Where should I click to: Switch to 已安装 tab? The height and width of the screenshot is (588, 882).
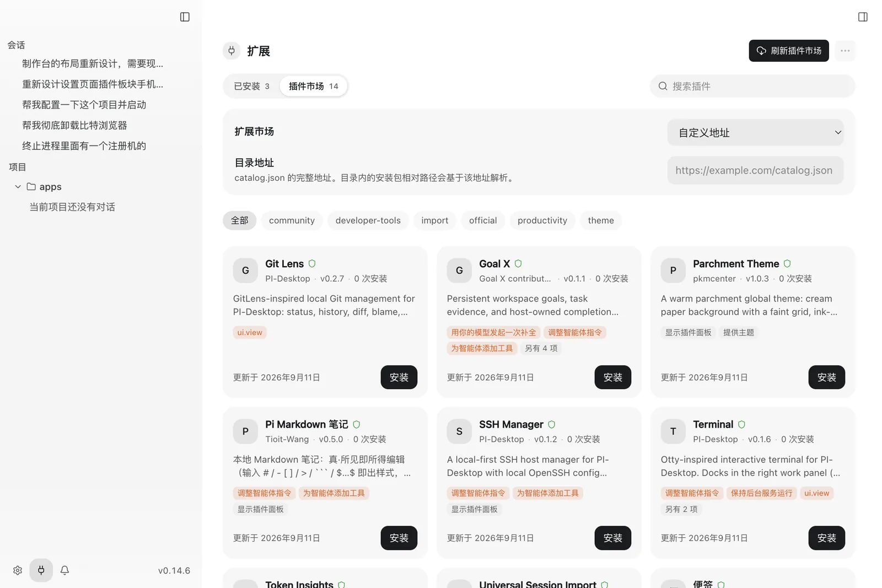(x=251, y=86)
